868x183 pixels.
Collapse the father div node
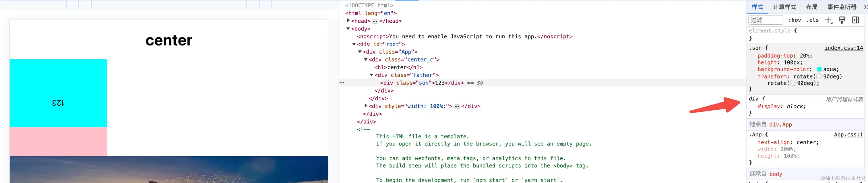click(371, 75)
